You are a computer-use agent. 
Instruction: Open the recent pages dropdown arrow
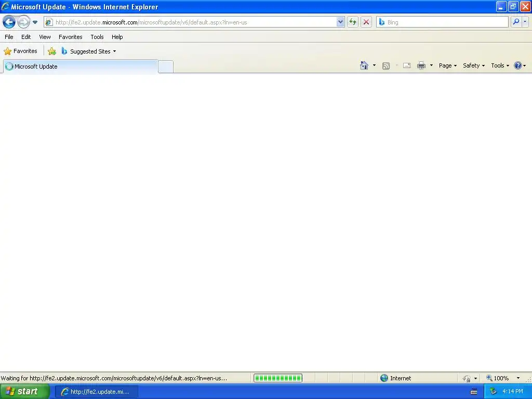(35, 22)
